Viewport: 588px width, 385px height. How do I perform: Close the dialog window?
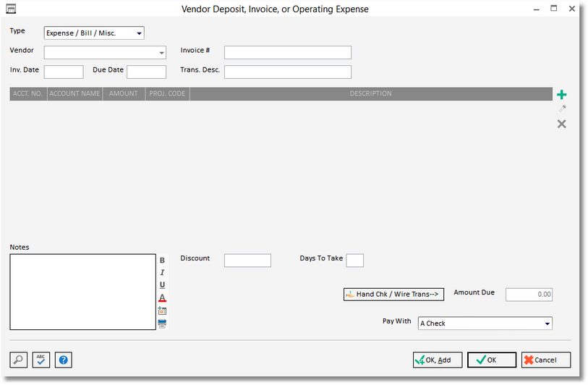572,9
